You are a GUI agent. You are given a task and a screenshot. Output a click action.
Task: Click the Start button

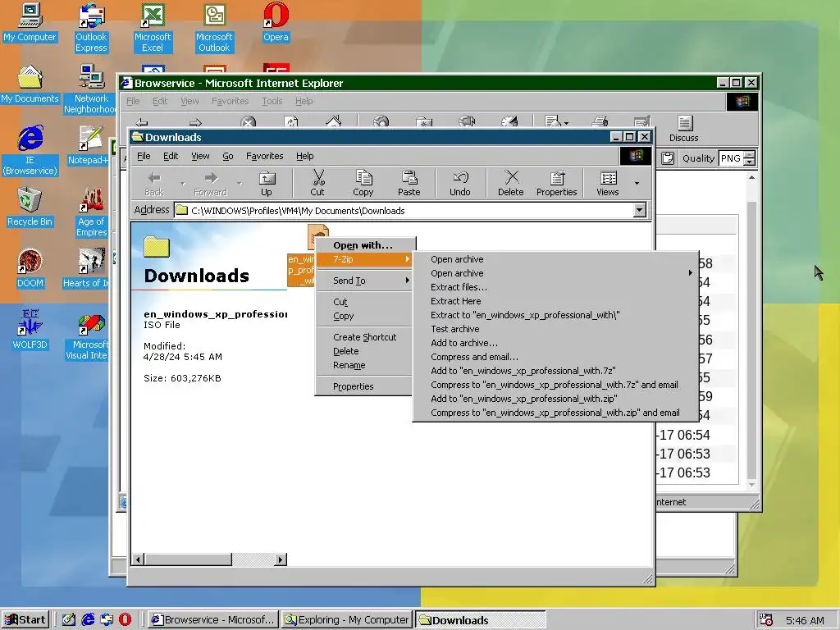pos(25,620)
